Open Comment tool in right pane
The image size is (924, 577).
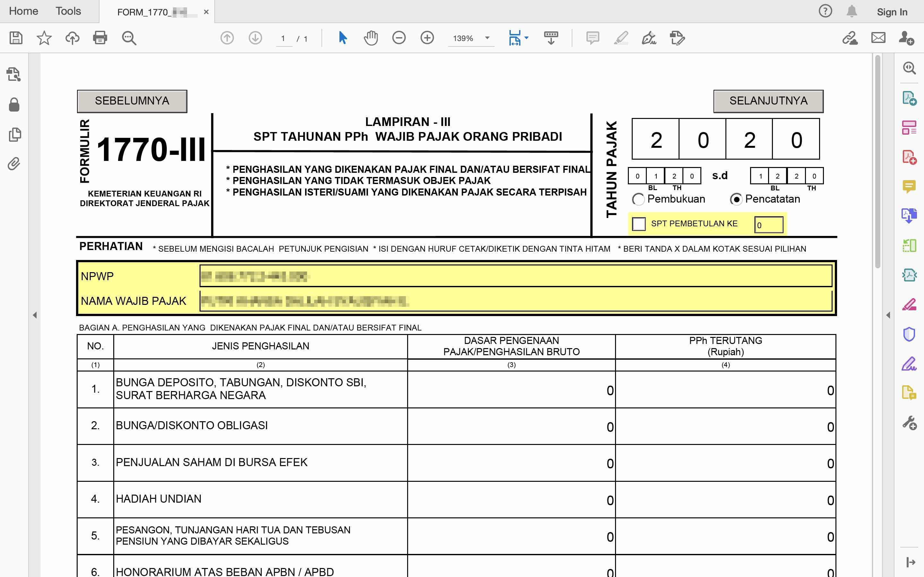(x=909, y=186)
